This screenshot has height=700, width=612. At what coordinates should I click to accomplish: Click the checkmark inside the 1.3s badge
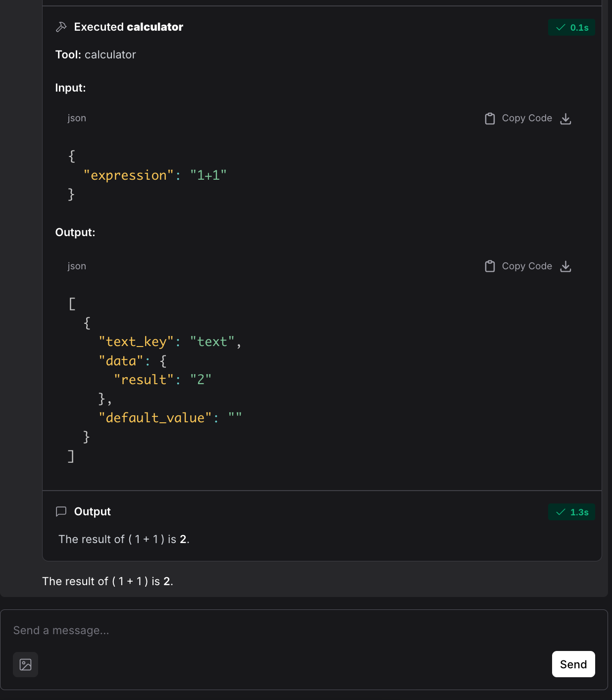point(560,512)
